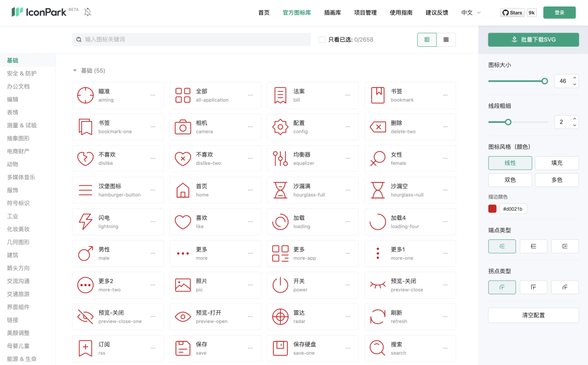Switch to the large card view toggle
This screenshot has height=365, width=588.
427,40
